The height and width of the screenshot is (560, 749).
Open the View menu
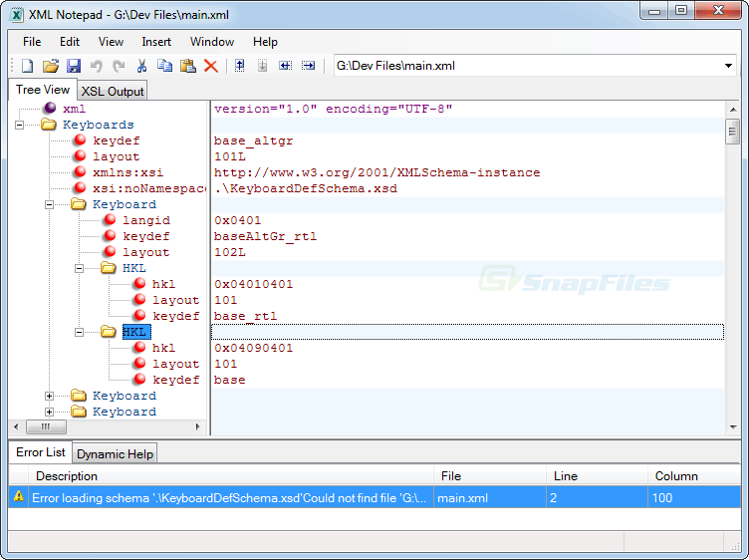tap(111, 42)
